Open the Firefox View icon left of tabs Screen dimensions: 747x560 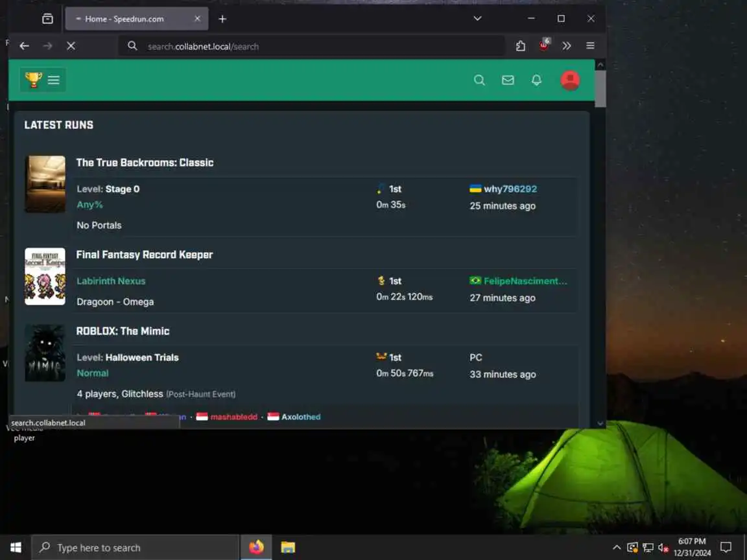(47, 19)
